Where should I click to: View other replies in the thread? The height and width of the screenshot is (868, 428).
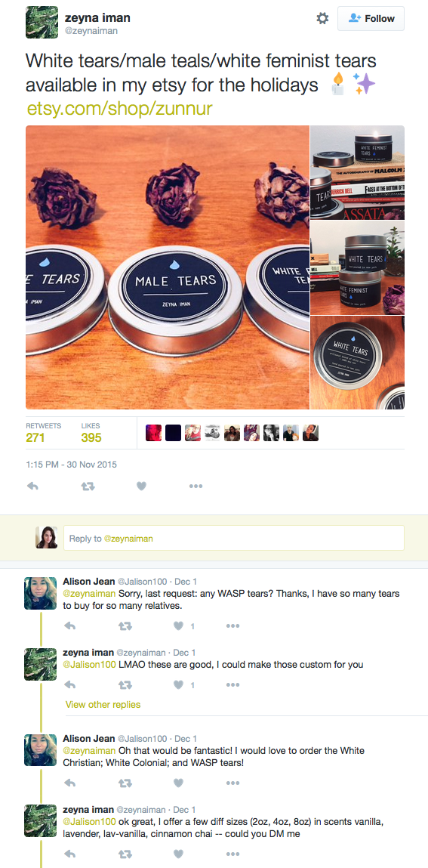pyautogui.click(x=103, y=705)
